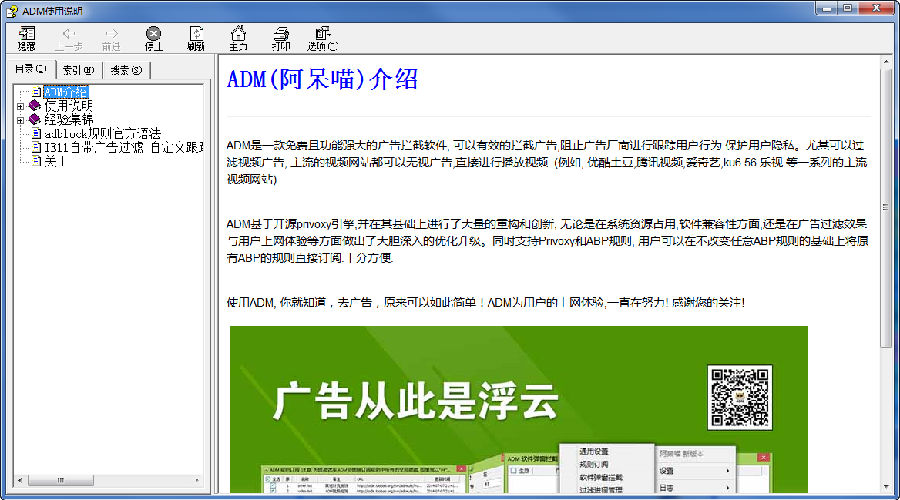Expand the 经验集锦 tree node
The height and width of the screenshot is (500, 900).
[20, 120]
